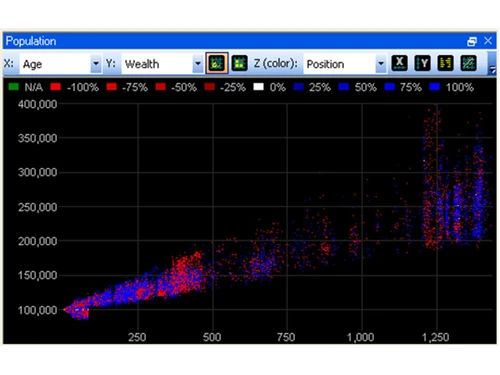Click the 200,000 Y axis label
Screen dimensions: 500x375
(37, 241)
